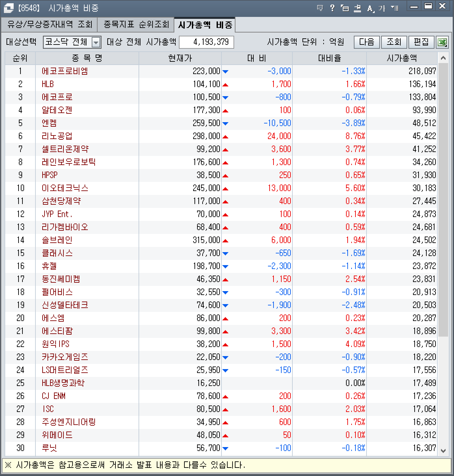Select stock 리가켐바이오

click(65, 227)
